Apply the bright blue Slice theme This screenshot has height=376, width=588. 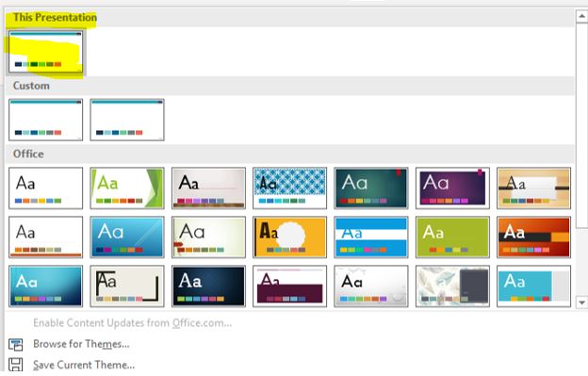coord(127,237)
